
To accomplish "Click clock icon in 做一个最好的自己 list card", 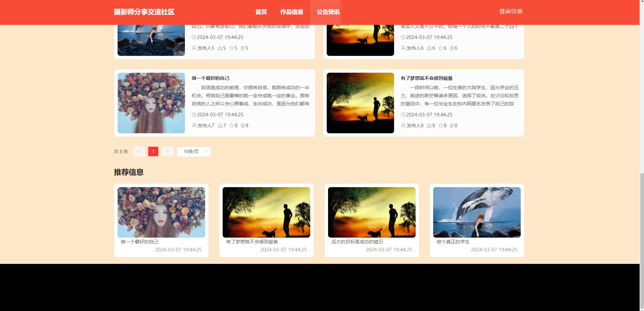I will click(194, 115).
